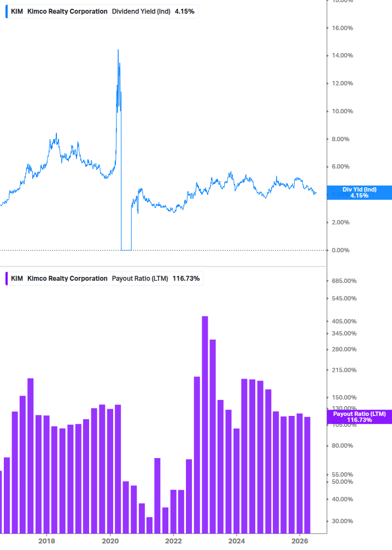This screenshot has width=392, height=550.
Task: Click the 50.00% payout ratio axis label
Action: tap(342, 482)
